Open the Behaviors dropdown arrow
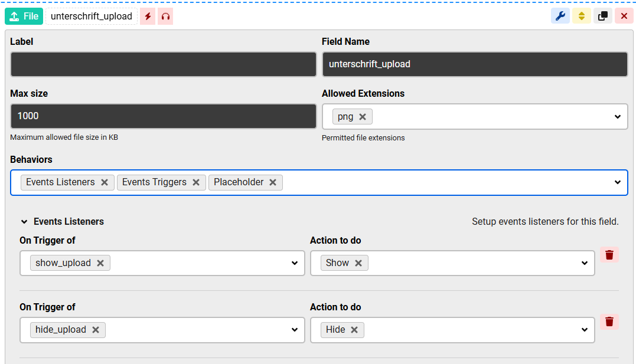Viewport: 636px width, 364px height. (617, 182)
